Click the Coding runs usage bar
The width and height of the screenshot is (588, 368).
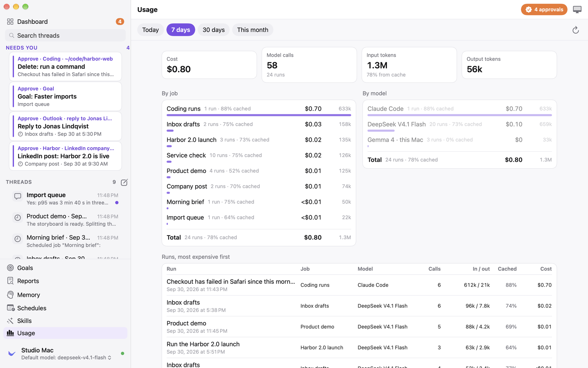click(x=259, y=115)
